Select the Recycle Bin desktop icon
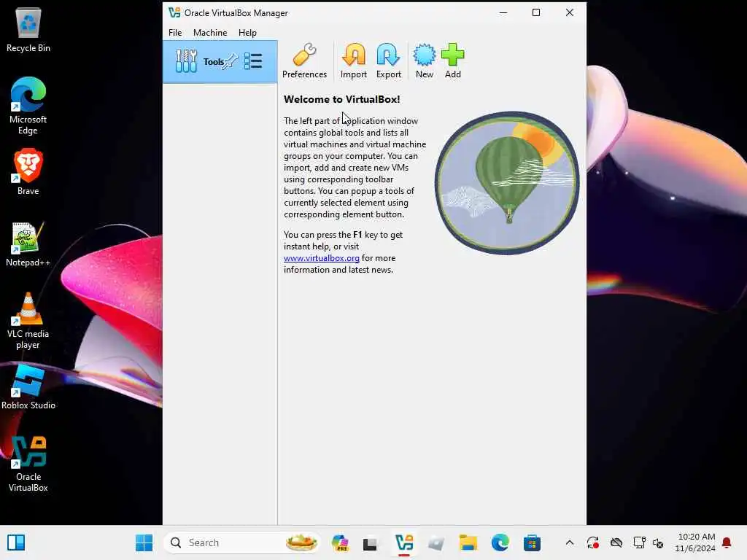 (x=28, y=29)
